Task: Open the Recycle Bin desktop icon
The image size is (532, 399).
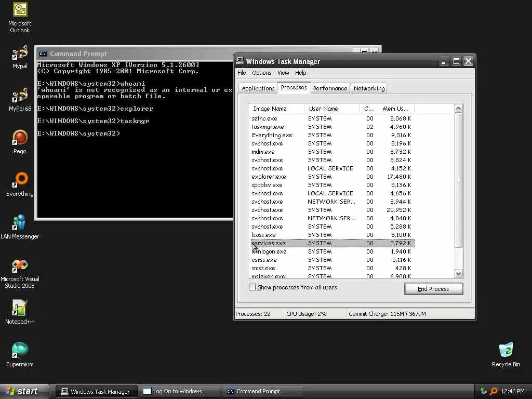Action: point(506,355)
